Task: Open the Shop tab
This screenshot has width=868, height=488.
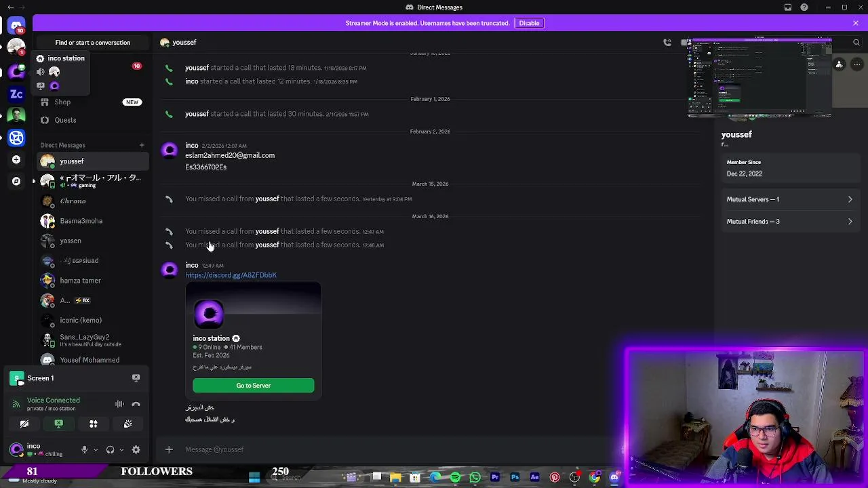Action: pos(93,102)
